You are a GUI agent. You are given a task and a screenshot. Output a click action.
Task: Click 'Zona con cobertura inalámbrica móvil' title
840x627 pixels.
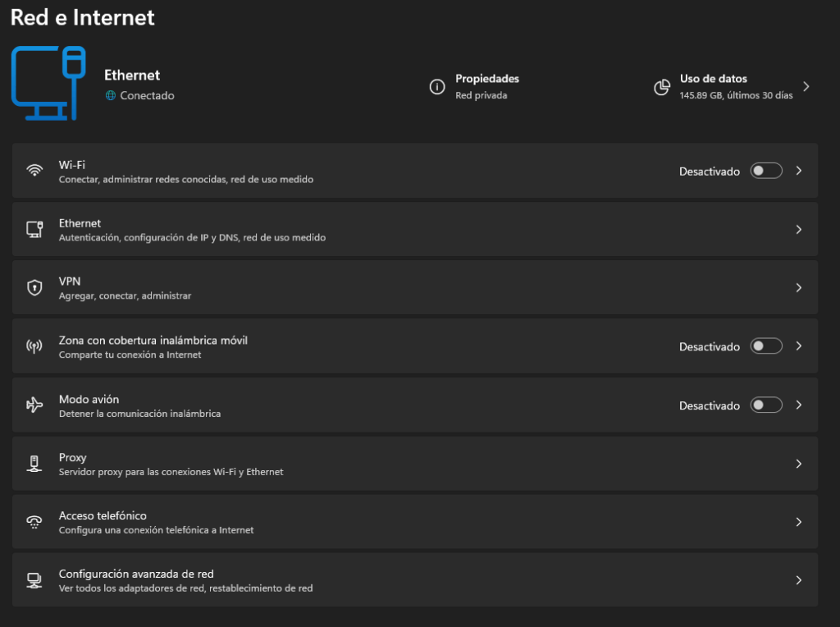point(153,341)
